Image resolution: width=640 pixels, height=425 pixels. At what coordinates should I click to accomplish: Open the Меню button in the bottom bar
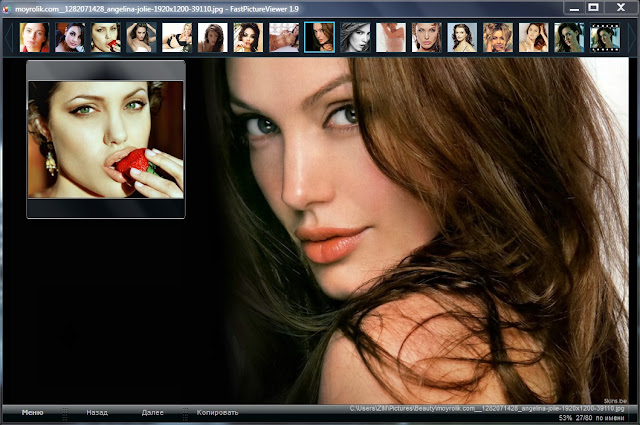32,412
